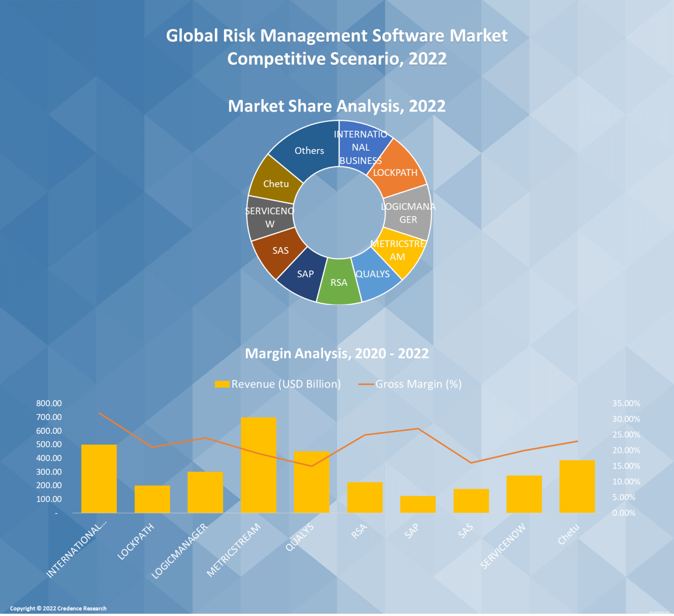
Task: Select the Chetu revenue bar
Action: (577, 487)
